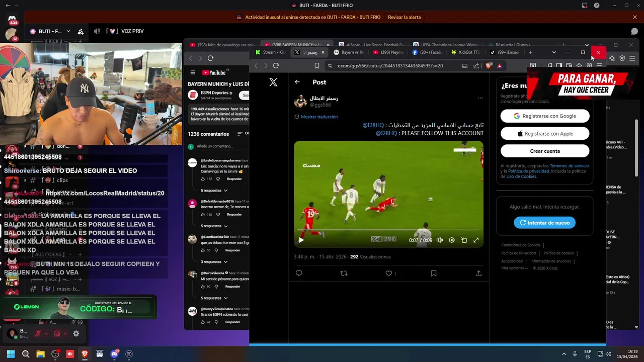The width and height of the screenshot is (644, 362).
Task: Switch to (398) Neymar YouTube tab
Action: tap(388, 52)
